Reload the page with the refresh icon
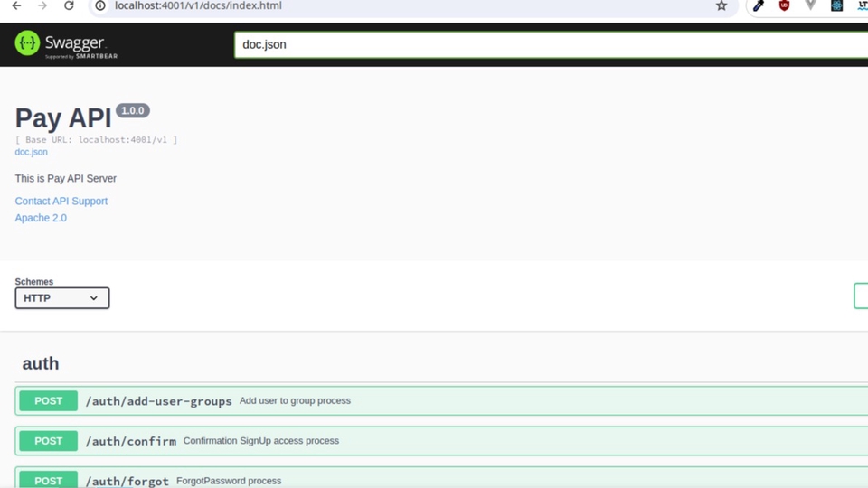The width and height of the screenshot is (868, 488). pyautogui.click(x=69, y=5)
